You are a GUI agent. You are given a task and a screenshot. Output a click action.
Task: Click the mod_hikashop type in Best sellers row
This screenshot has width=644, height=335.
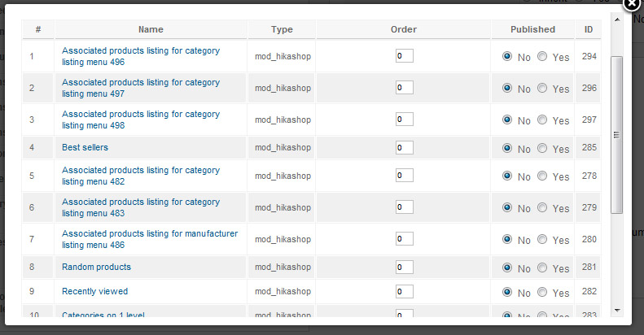283,148
